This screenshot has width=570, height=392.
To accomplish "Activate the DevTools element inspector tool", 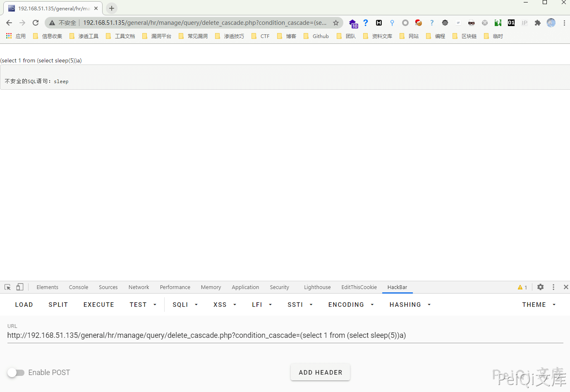I will 7,287.
